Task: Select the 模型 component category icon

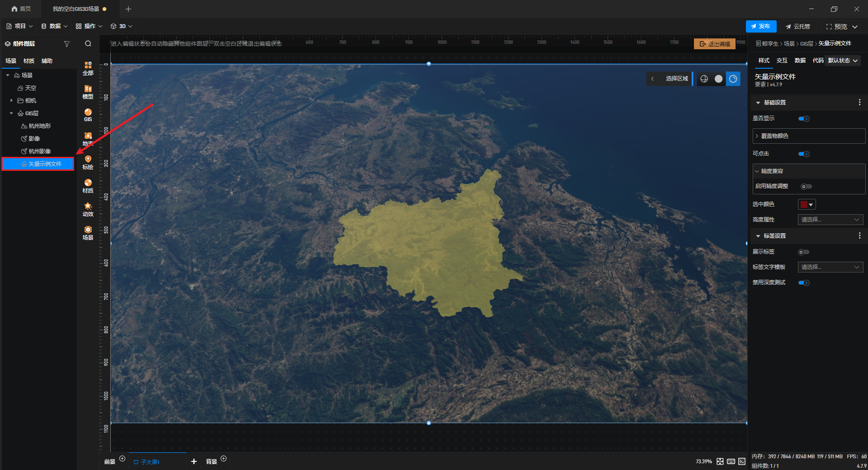Action: pyautogui.click(x=88, y=92)
